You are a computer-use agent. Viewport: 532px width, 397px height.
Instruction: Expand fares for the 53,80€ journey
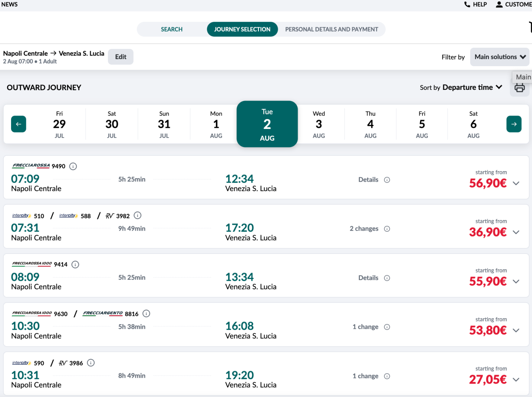pyautogui.click(x=516, y=330)
